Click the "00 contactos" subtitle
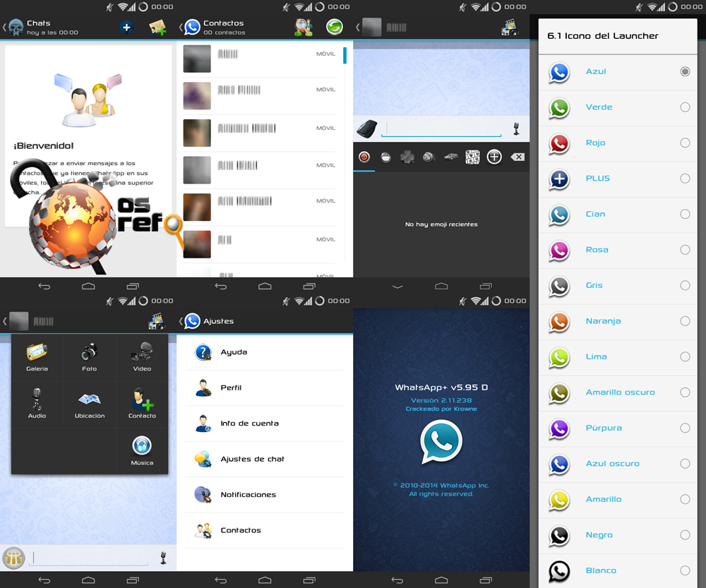The height and width of the screenshot is (588, 706). (225, 32)
